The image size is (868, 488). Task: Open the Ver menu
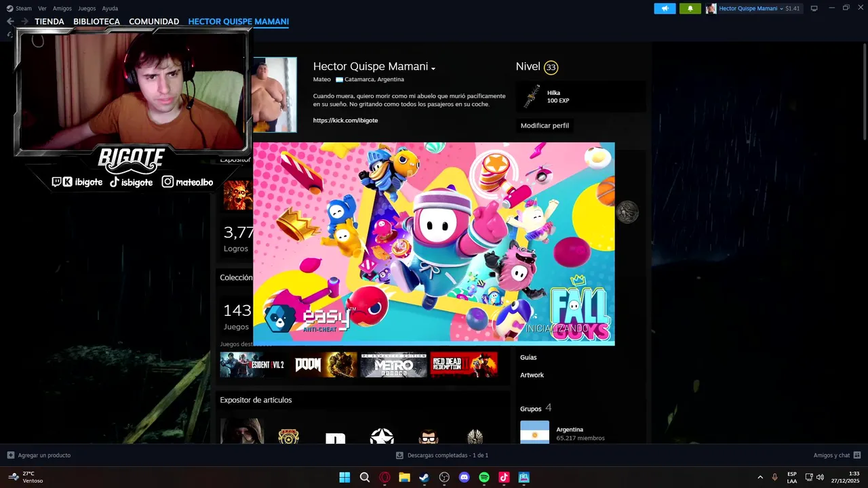(42, 8)
